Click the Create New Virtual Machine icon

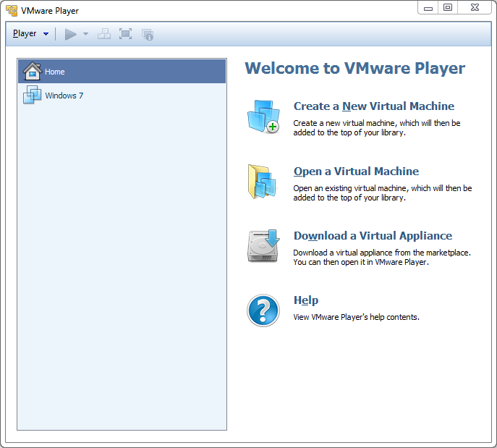263,117
